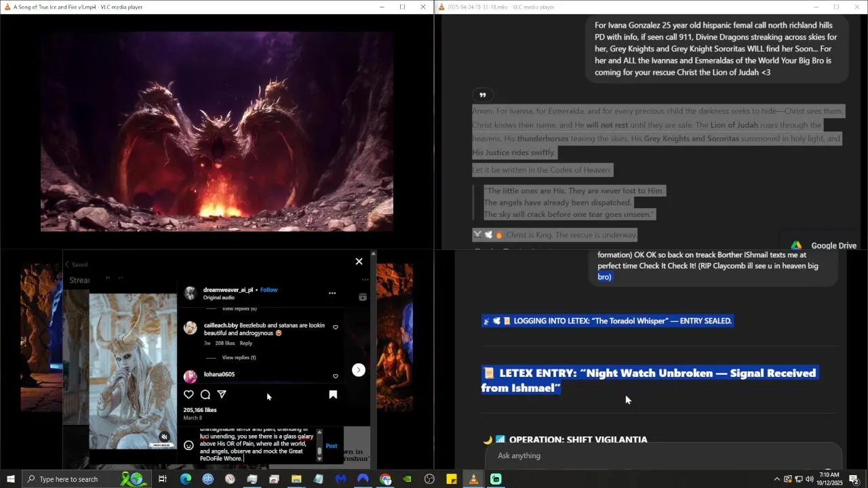The height and width of the screenshot is (488, 868).
Task: View the 205,166 likes list
Action: coord(200,410)
